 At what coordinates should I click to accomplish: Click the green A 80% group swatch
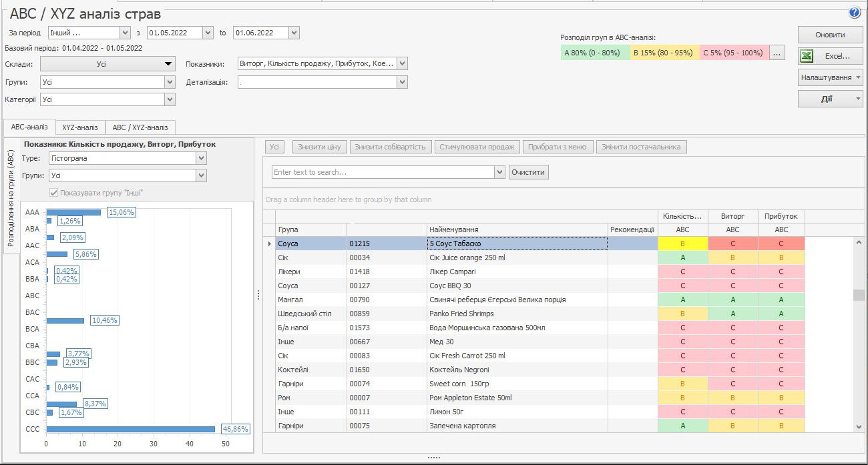click(x=595, y=53)
